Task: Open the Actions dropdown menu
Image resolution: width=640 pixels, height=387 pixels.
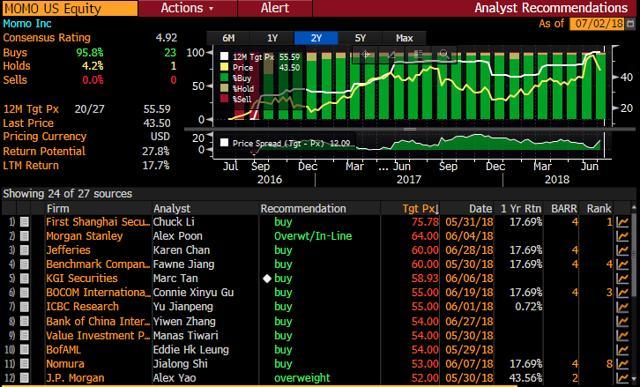Action: tap(187, 8)
